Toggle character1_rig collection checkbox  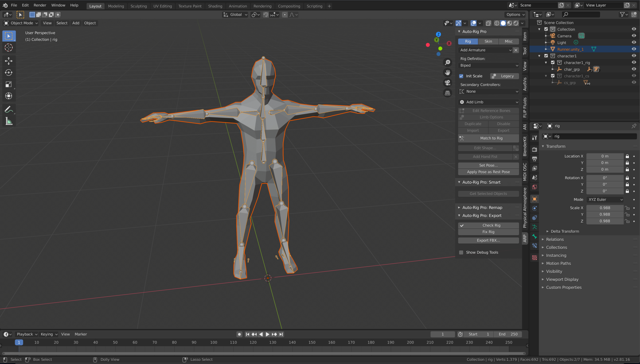553,63
